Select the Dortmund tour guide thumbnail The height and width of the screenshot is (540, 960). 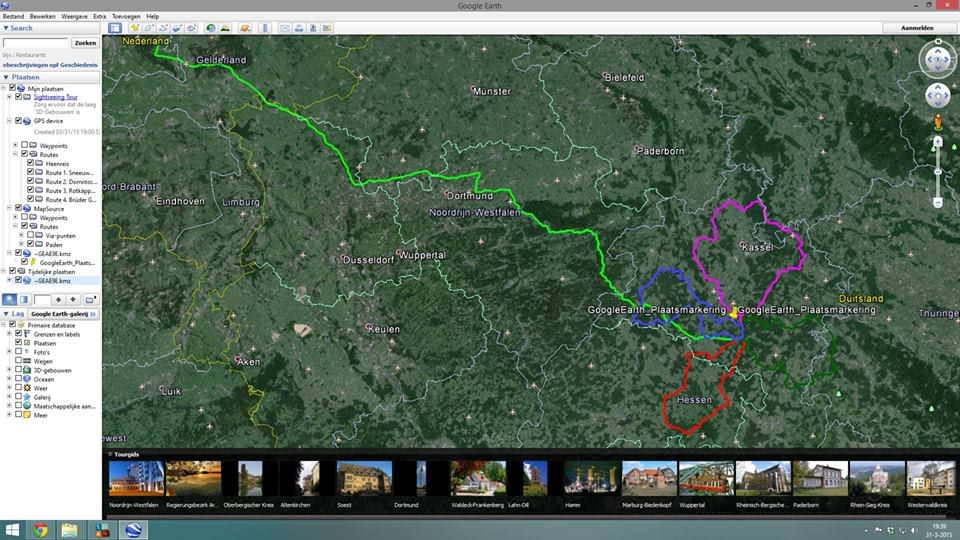pyautogui.click(x=421, y=479)
